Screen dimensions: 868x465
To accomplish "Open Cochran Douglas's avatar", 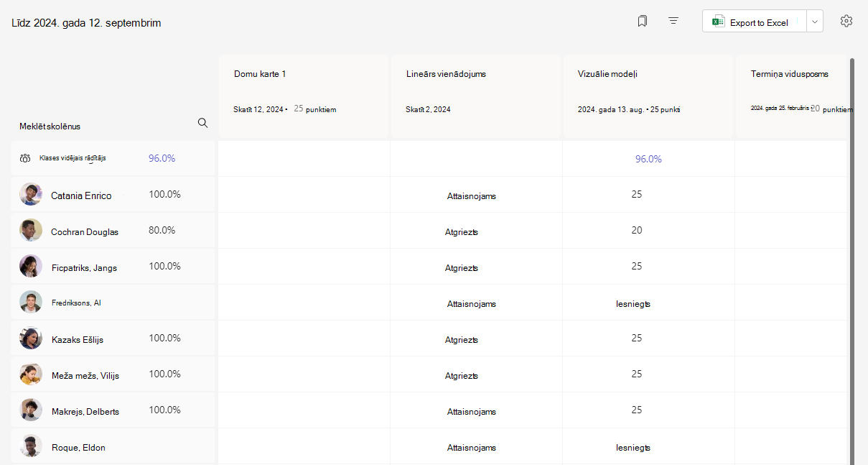I will pyautogui.click(x=31, y=230).
